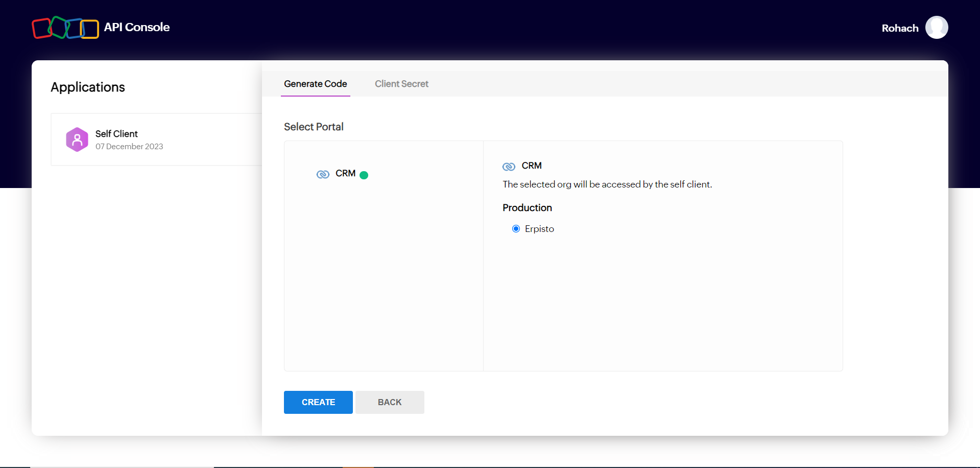This screenshot has height=468, width=980.
Task: Click the CRM icon in the details pane
Action: click(x=509, y=167)
